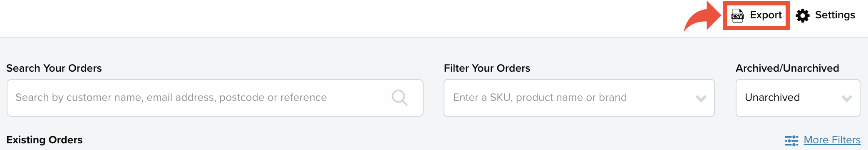Click the magnifying glass search icon
Screen dimensions: 868x150
click(x=399, y=98)
